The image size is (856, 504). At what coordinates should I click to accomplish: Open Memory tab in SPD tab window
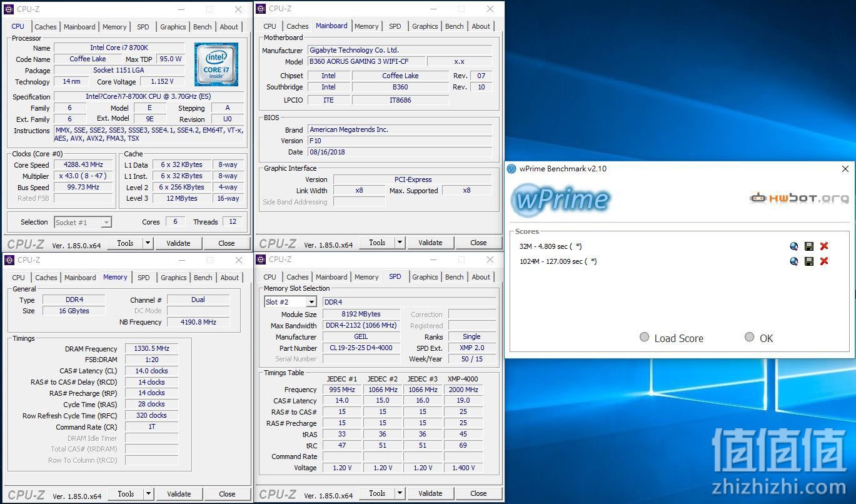pyautogui.click(x=366, y=277)
